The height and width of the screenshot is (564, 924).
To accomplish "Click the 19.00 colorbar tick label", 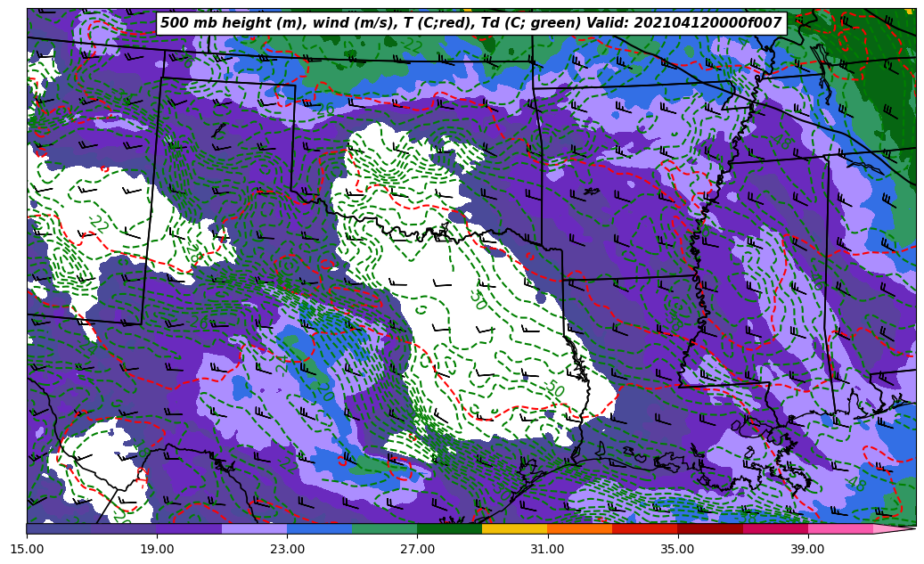I will pos(157,550).
